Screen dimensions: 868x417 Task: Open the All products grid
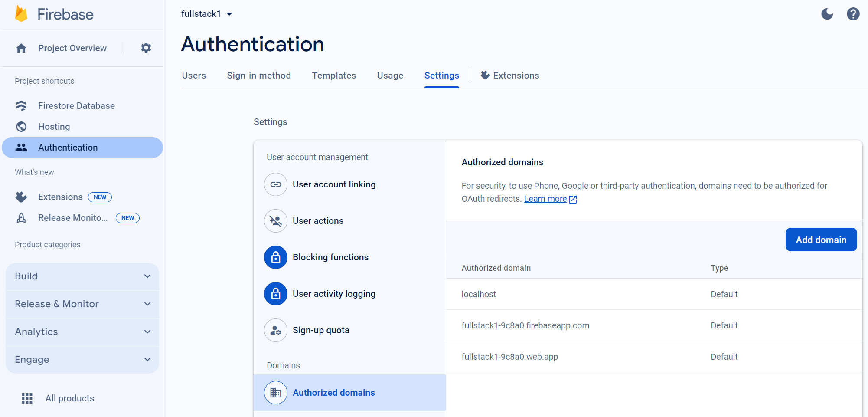click(27, 398)
